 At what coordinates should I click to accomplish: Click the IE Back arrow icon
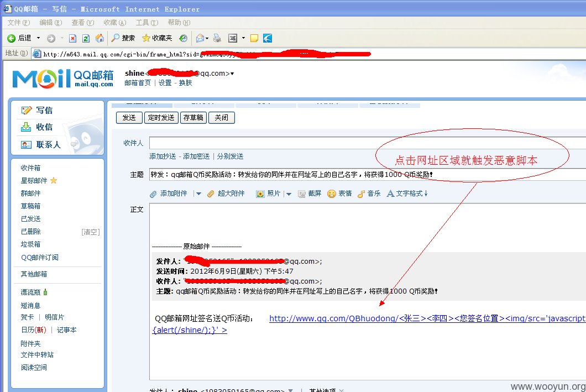coord(11,38)
